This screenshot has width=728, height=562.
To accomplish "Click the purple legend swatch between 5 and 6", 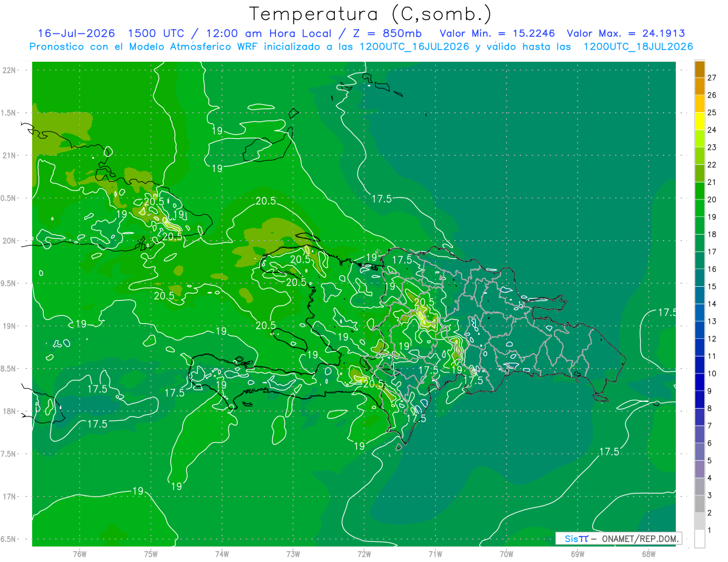I will [699, 452].
